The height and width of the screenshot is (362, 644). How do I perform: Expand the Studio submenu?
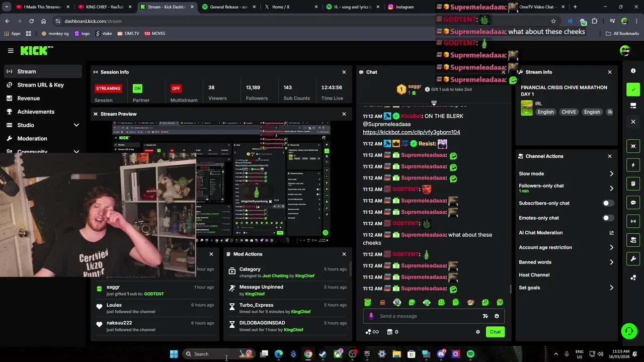point(76,125)
